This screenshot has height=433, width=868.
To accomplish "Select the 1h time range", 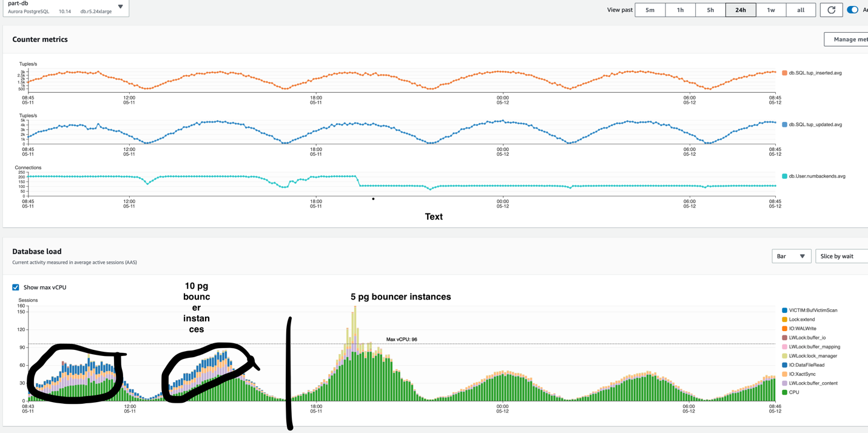I will coord(680,10).
